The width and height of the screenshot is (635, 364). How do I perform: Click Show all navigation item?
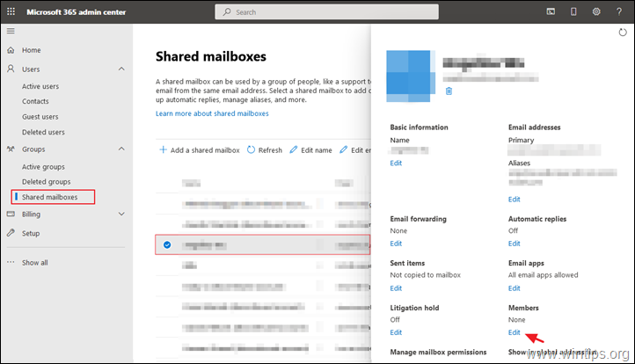[35, 262]
